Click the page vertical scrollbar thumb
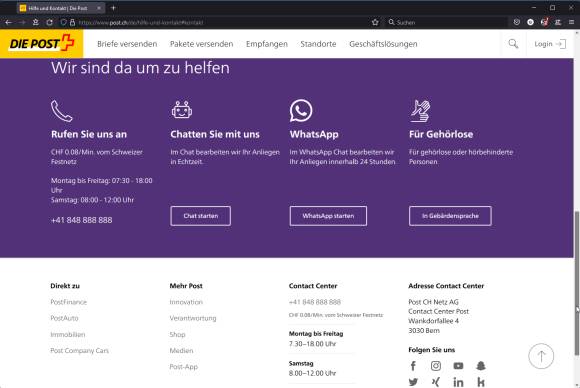 point(577,283)
